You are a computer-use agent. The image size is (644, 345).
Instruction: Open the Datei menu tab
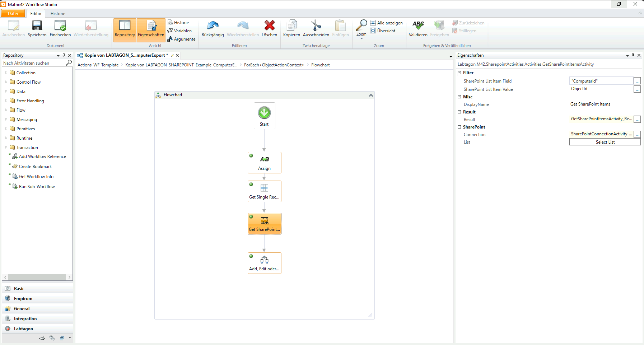click(13, 14)
